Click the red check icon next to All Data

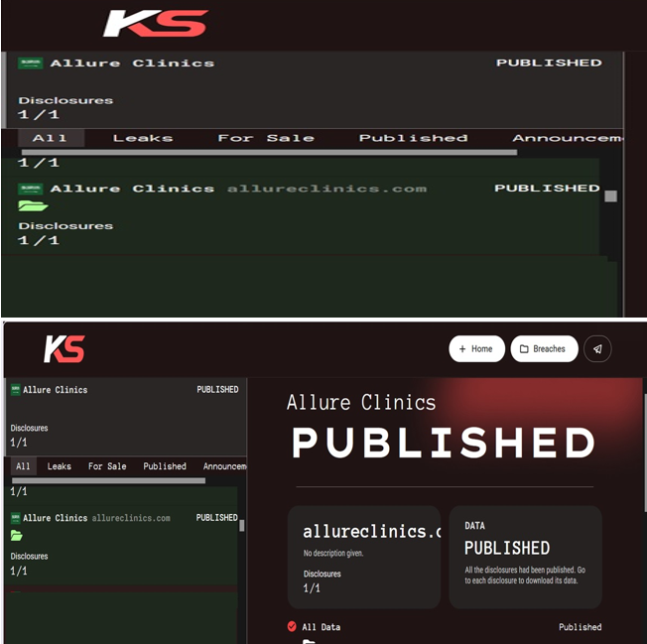(292, 626)
